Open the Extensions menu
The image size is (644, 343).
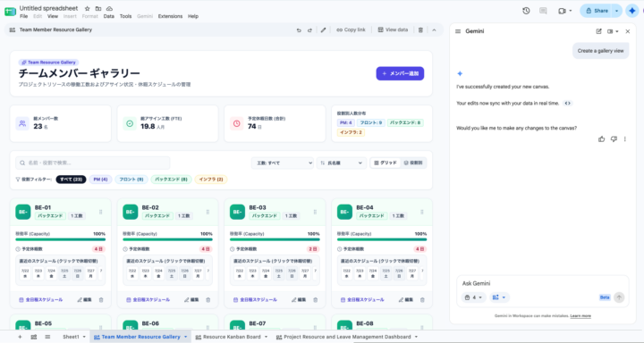(170, 16)
